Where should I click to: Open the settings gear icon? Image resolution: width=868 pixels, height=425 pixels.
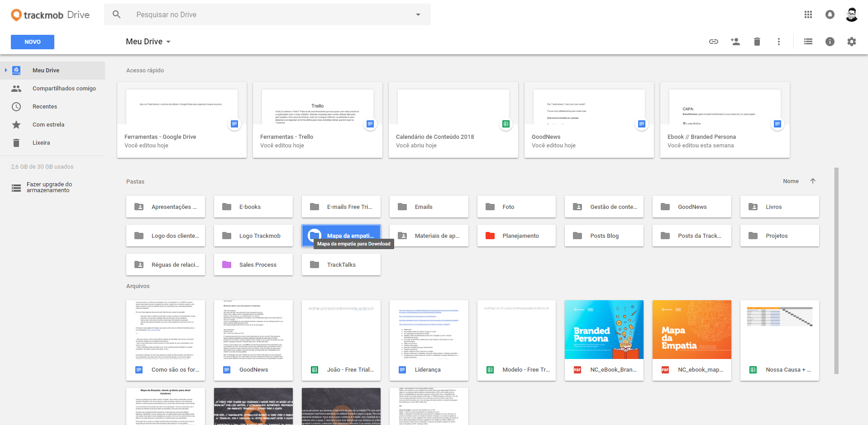(x=851, y=42)
